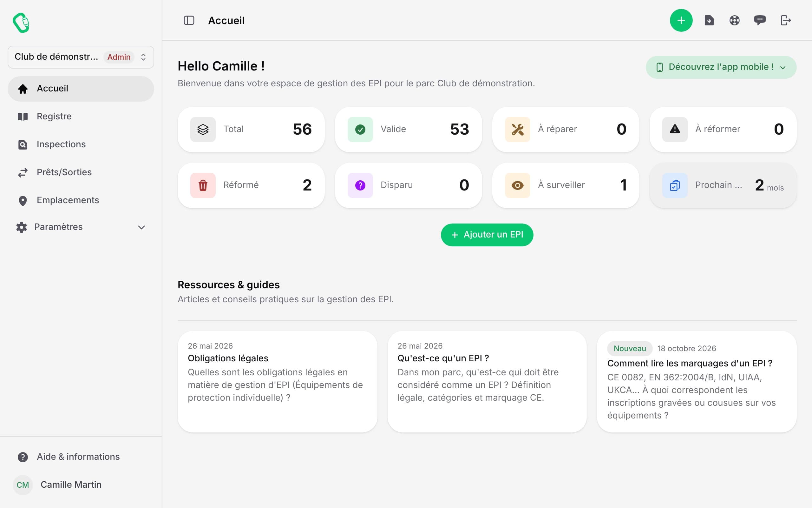Click the logout icon in header
Viewport: 812px width, 508px height.
(786, 21)
